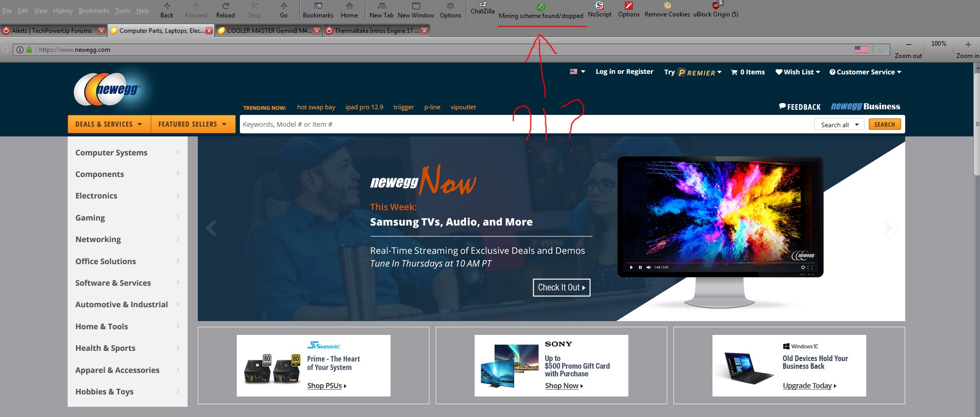The height and width of the screenshot is (417, 980).
Task: Expand the Wish List dropdown
Action: point(798,72)
